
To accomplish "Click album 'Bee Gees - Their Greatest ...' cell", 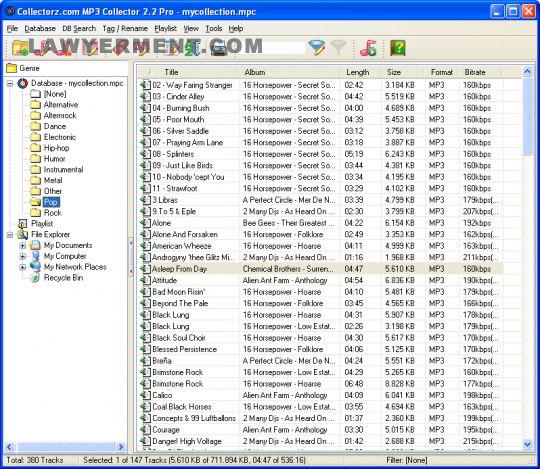I will (x=288, y=223).
